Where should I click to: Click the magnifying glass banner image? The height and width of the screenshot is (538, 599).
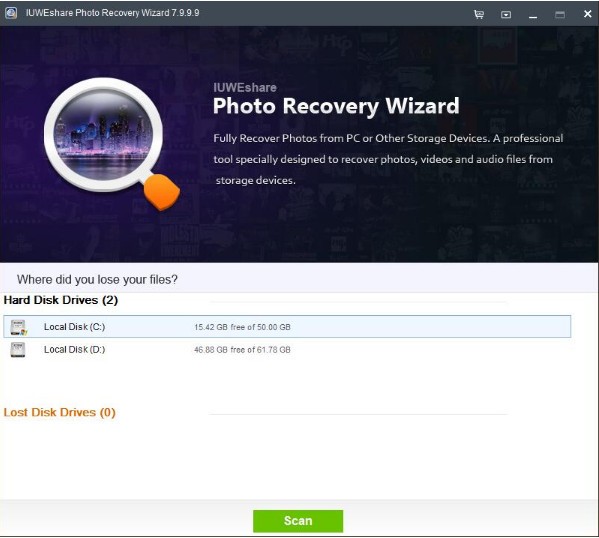111,144
